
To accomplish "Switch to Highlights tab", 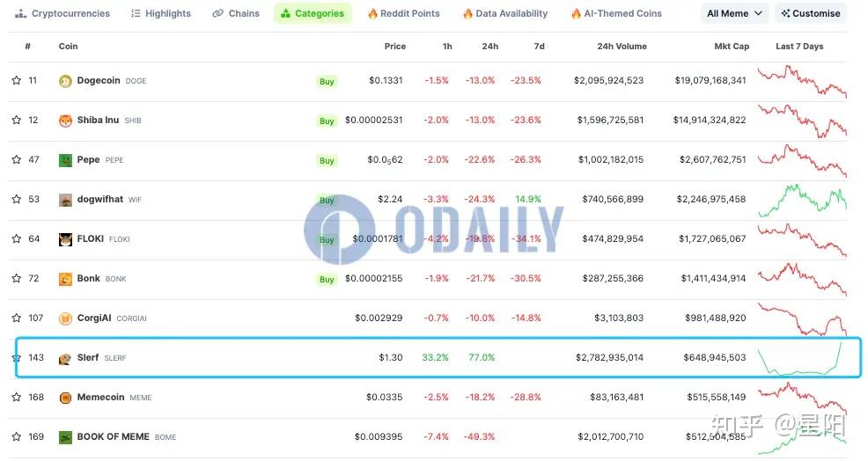I will (x=161, y=13).
